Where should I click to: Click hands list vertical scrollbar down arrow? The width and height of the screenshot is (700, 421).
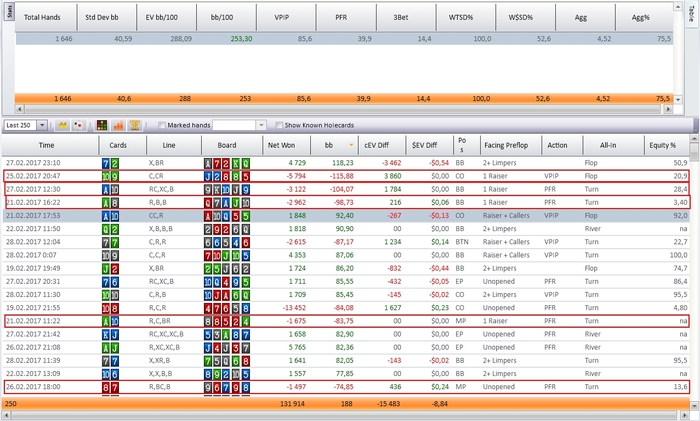pyautogui.click(x=694, y=406)
